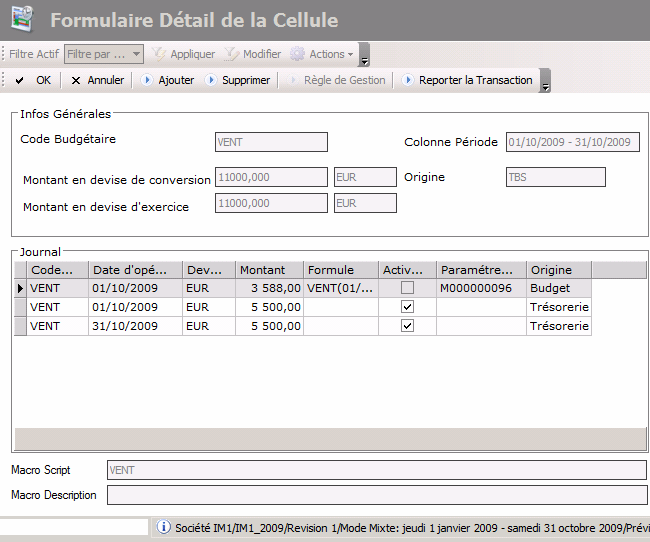Click the Macro Description input field
Screen dimensions: 650x542
pyautogui.click(x=376, y=495)
